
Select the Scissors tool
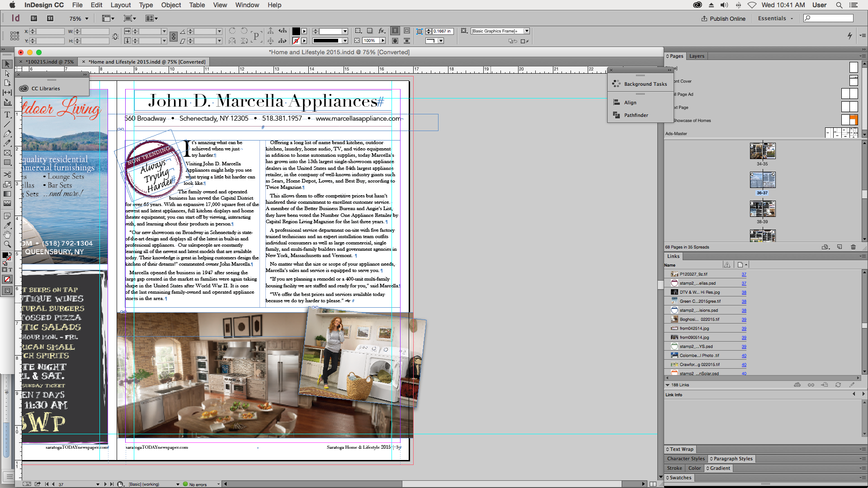[x=7, y=174]
